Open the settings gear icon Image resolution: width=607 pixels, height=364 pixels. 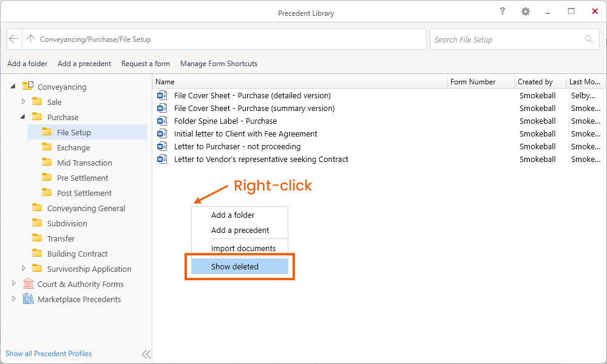point(526,12)
